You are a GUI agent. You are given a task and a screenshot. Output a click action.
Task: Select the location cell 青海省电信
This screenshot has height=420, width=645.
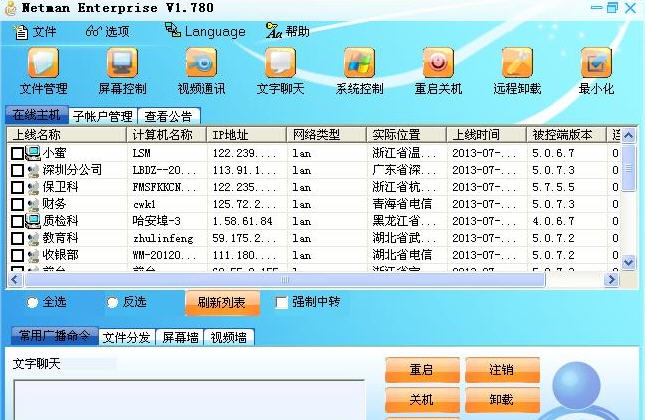pos(402,204)
